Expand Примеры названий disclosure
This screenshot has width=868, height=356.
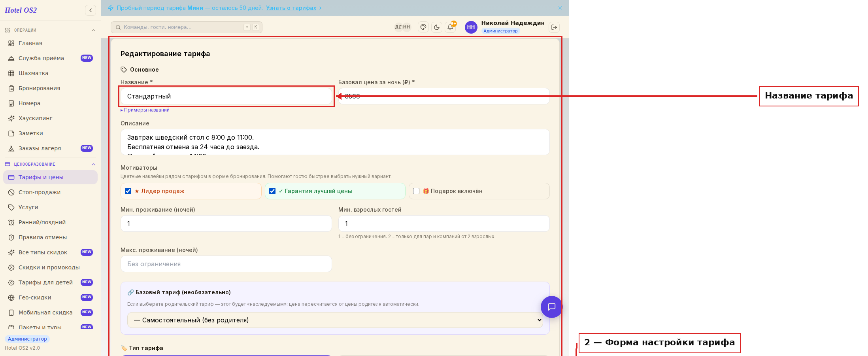coord(145,110)
